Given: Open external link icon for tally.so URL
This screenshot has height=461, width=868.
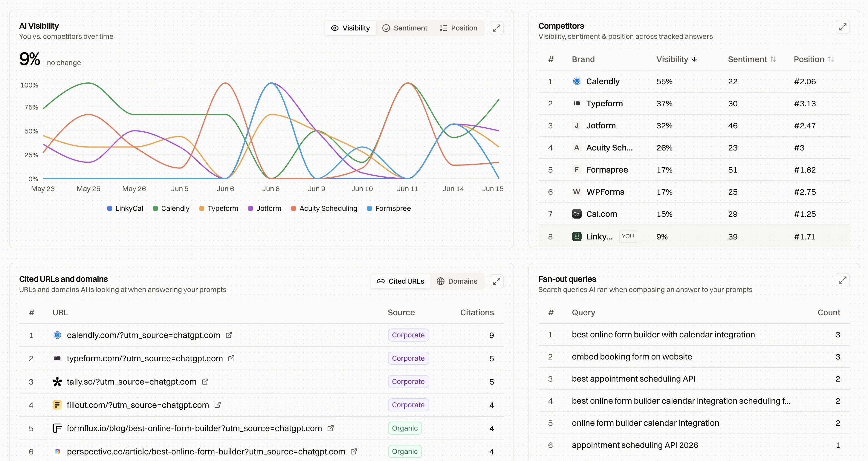Looking at the screenshot, I should pos(205,382).
